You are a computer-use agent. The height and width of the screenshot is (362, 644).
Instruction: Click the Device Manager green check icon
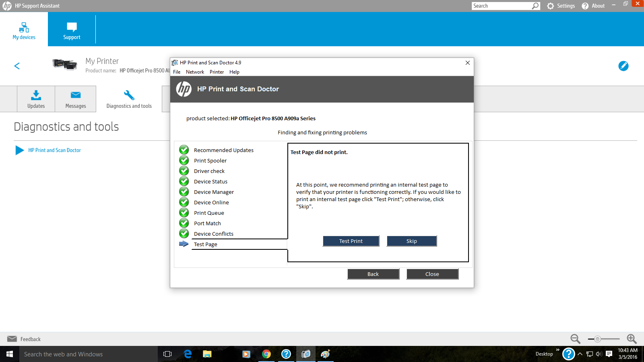click(184, 192)
